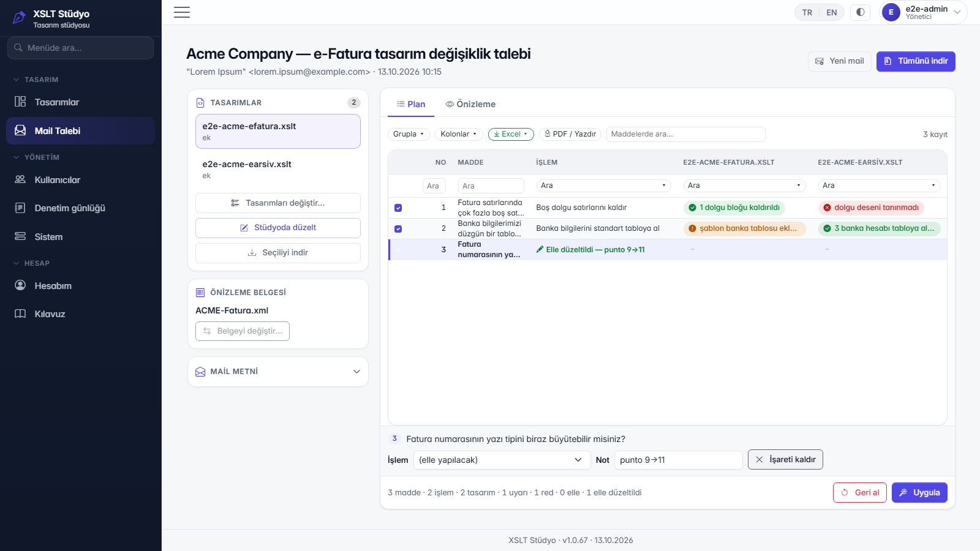Open the Kolonlar dropdown
980x551 pixels.
coord(459,134)
